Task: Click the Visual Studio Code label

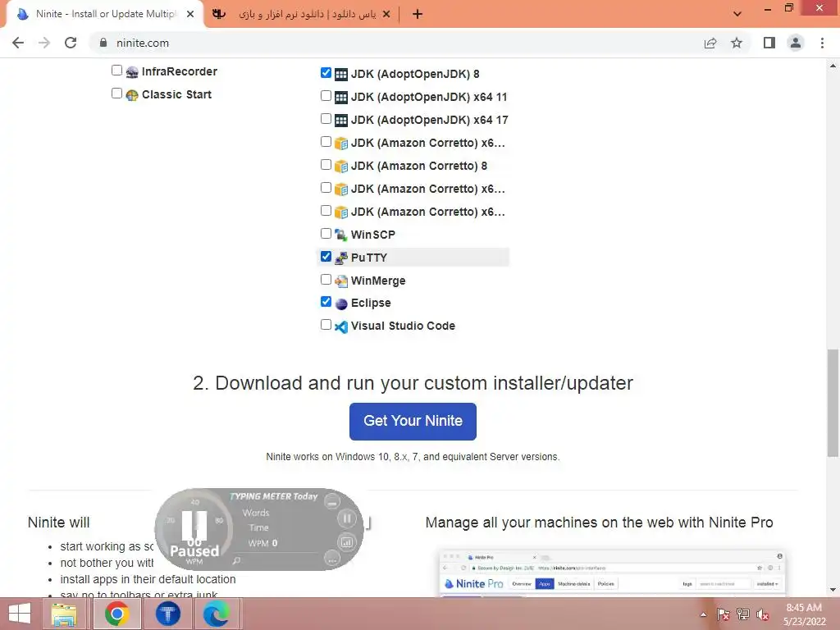Action: (403, 326)
